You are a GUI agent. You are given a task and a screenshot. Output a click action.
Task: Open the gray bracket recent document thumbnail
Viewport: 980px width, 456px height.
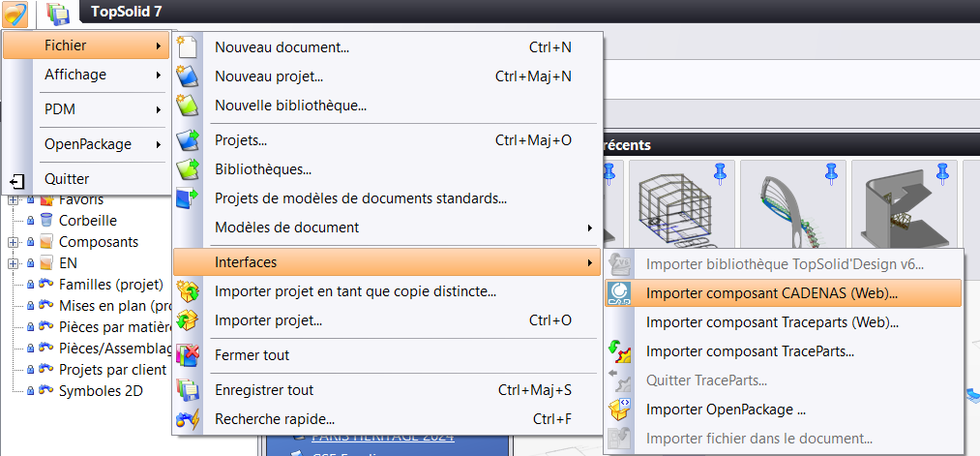(x=904, y=202)
